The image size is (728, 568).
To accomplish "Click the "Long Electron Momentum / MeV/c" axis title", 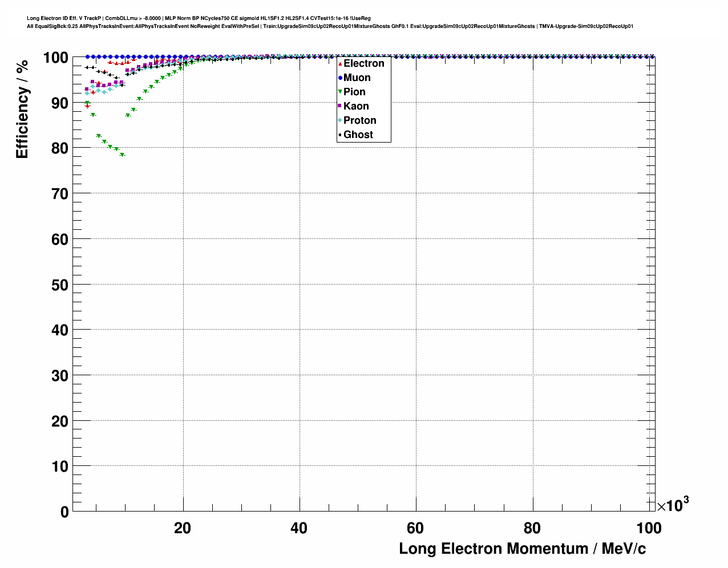I will [522, 549].
